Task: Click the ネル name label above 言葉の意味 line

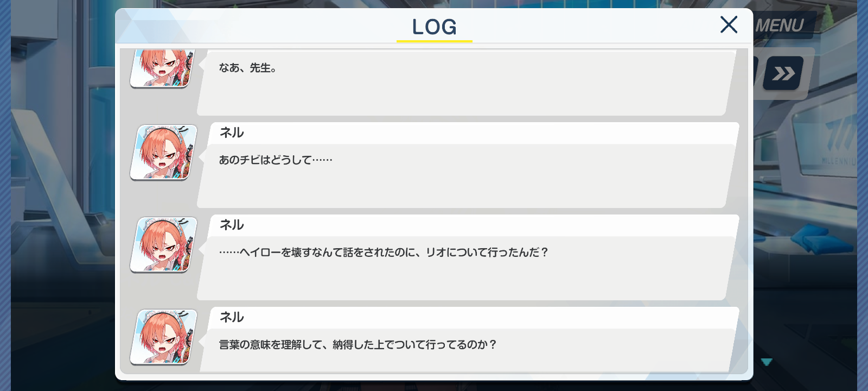Action: coord(232,317)
